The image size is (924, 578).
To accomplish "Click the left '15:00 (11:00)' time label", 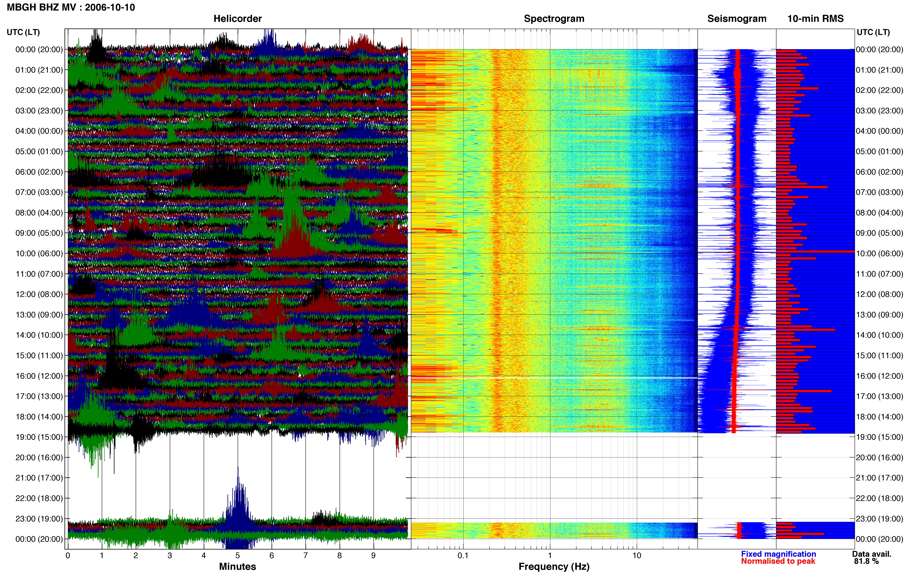I will click(39, 355).
